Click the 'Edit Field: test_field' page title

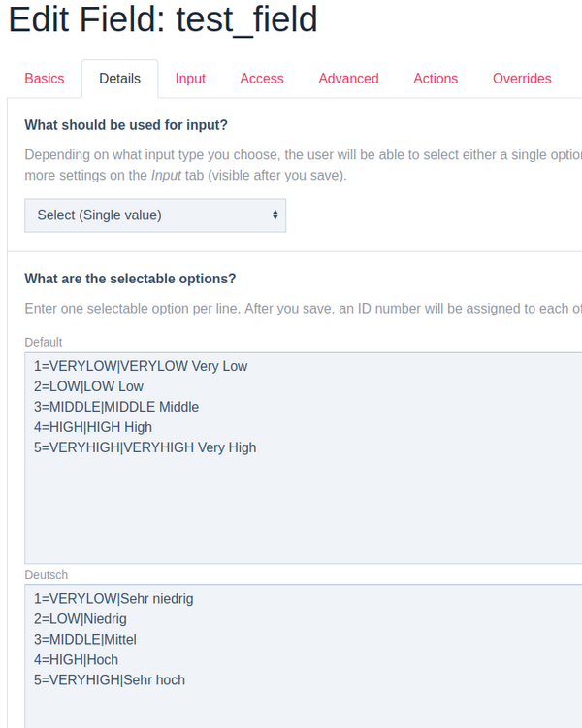(x=163, y=19)
